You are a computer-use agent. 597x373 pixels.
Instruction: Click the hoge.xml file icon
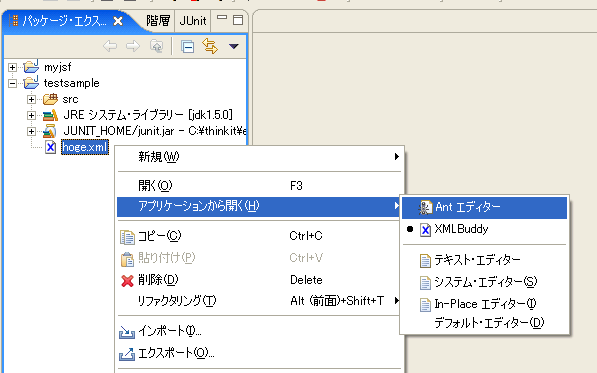pyautogui.click(x=51, y=147)
